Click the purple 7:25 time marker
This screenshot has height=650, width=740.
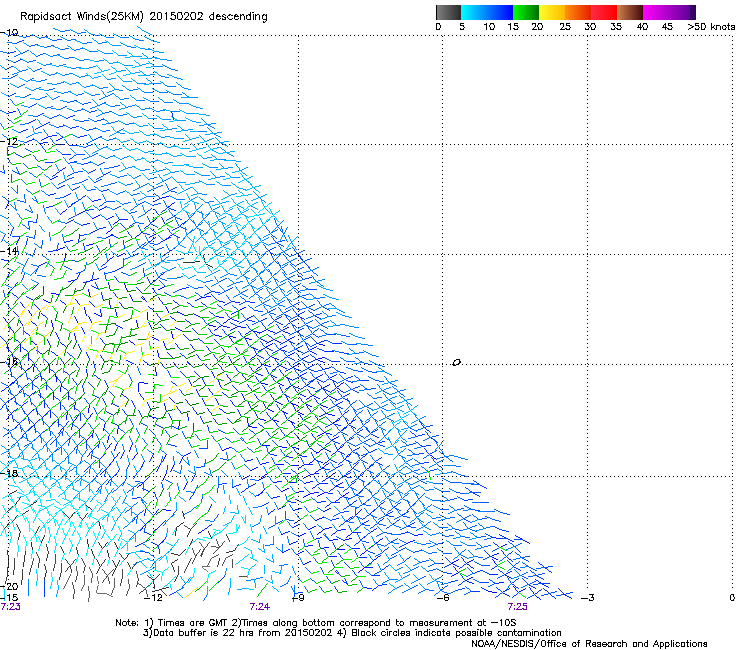(518, 607)
